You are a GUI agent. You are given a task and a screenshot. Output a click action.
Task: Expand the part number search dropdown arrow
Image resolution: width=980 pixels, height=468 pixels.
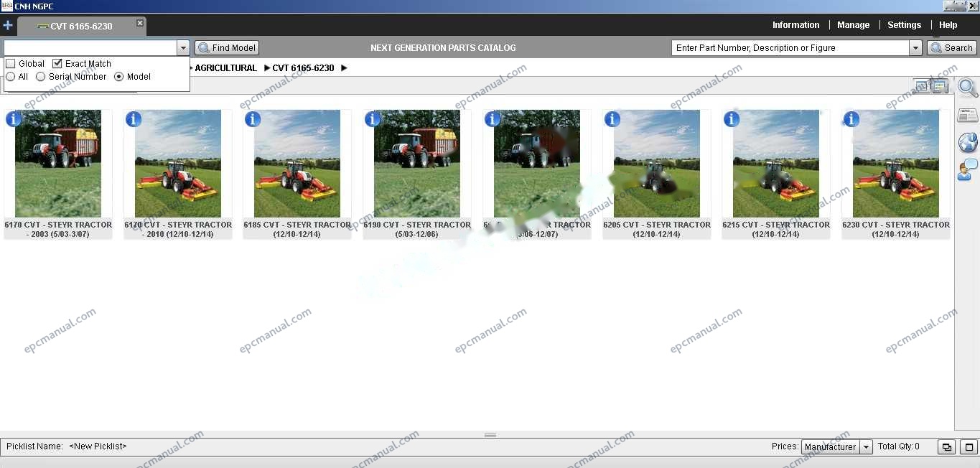click(915, 48)
